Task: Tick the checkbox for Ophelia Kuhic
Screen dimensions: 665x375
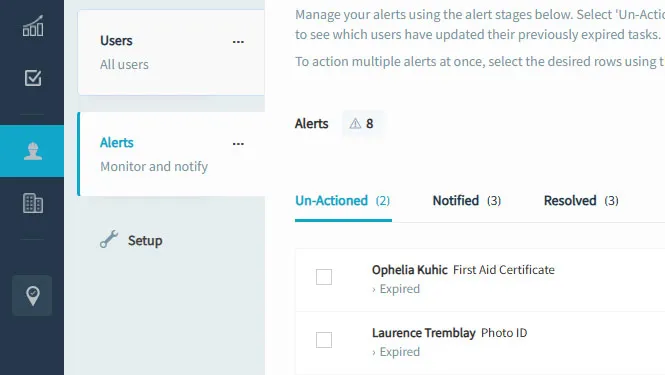Action: coord(324,277)
